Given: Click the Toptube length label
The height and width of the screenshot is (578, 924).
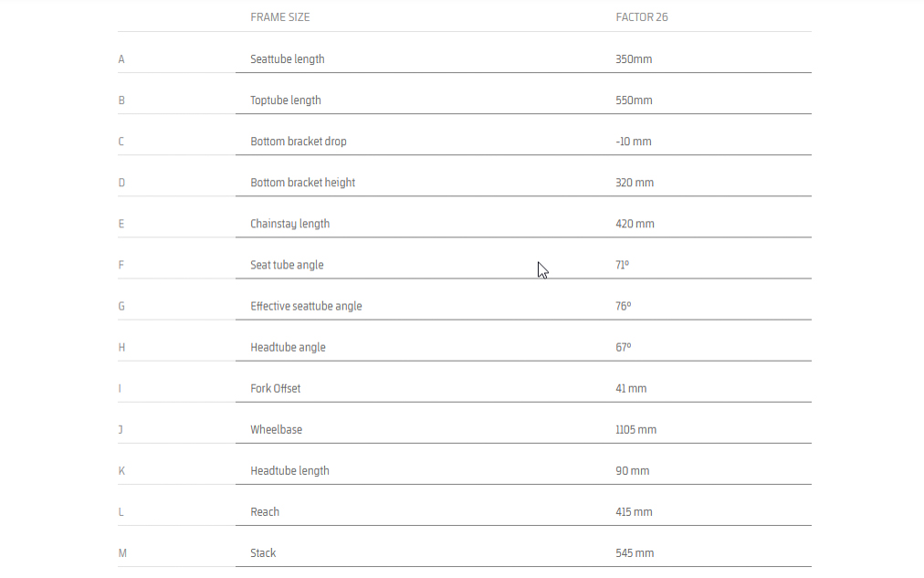Looking at the screenshot, I should coord(285,100).
